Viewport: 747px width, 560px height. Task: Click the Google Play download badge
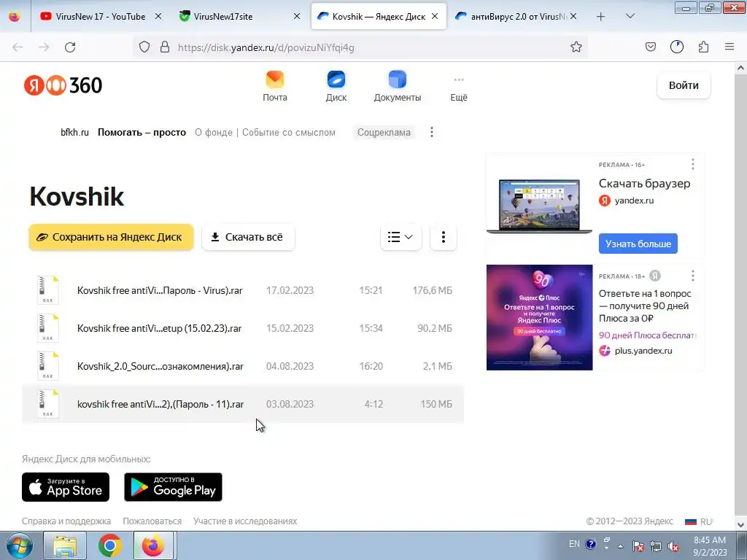[x=174, y=487]
